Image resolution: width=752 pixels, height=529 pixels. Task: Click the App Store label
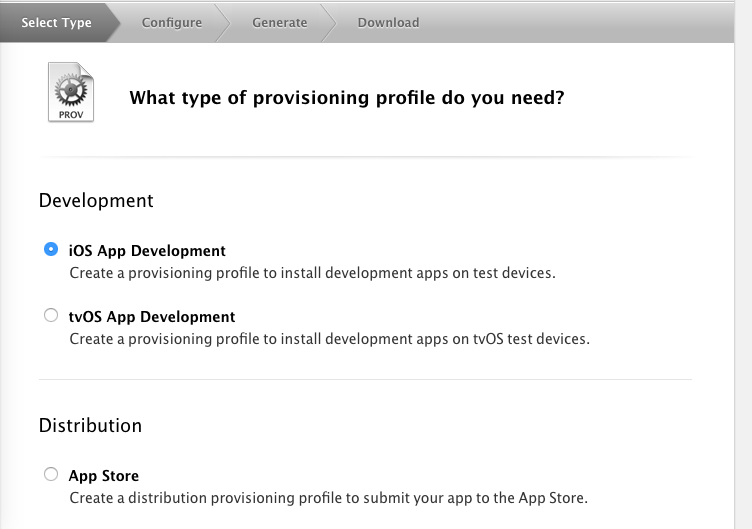[104, 476]
